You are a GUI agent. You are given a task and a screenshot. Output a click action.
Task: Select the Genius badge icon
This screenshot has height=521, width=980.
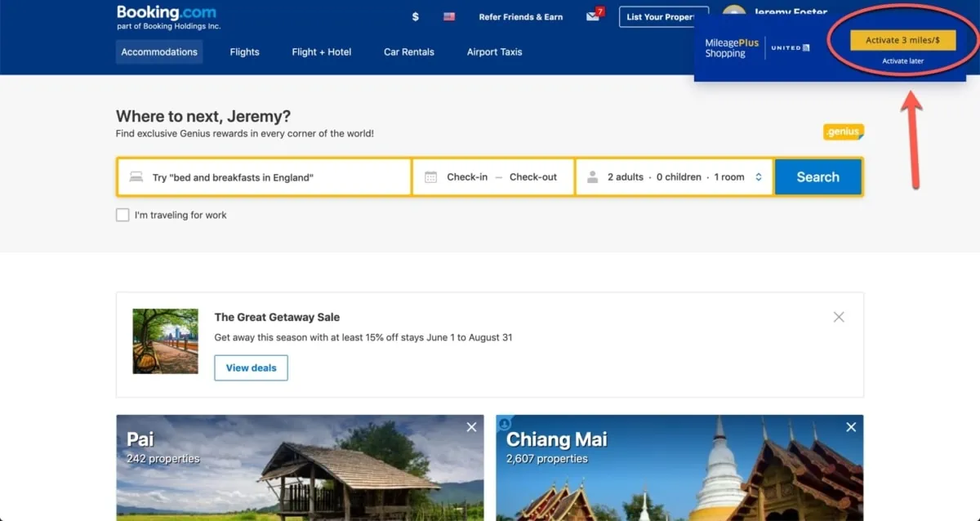tap(843, 131)
